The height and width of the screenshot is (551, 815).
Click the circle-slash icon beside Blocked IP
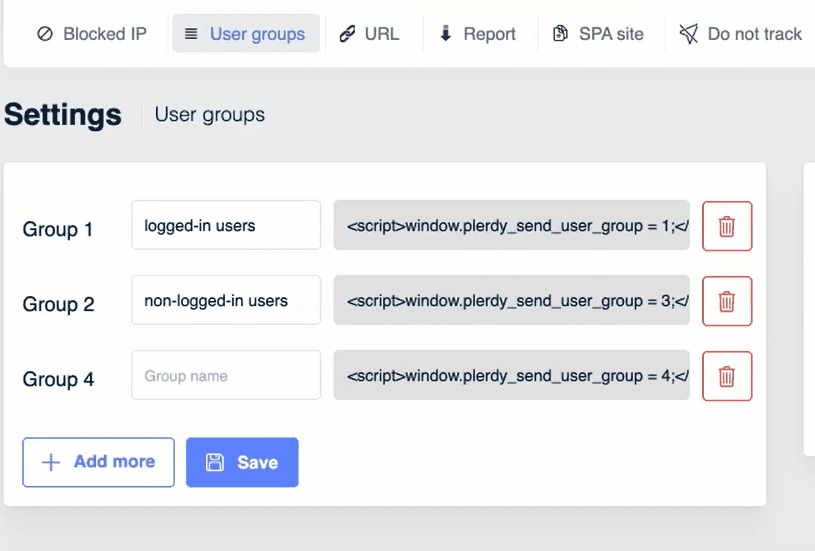(45, 34)
